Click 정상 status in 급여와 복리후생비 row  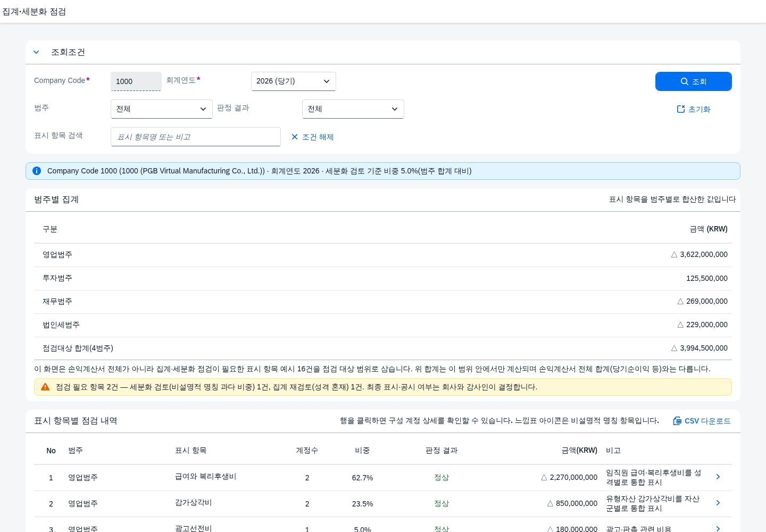click(442, 477)
